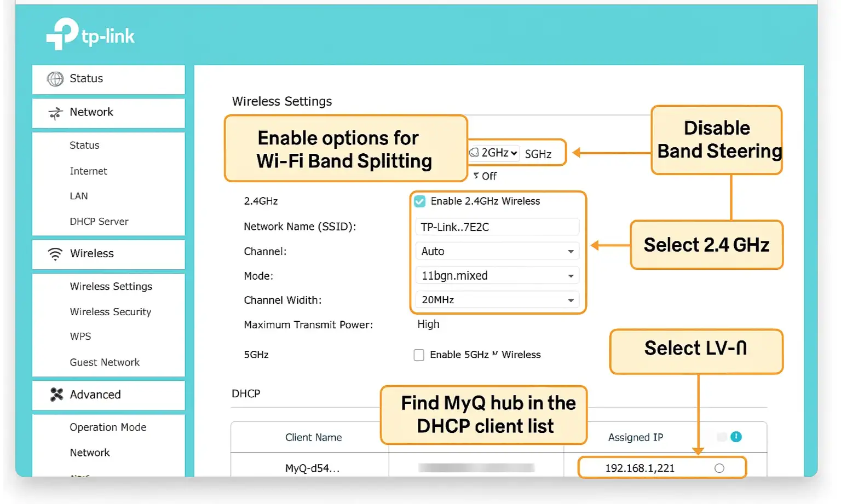Click the DHCP section heading
Image resolution: width=841 pixels, height=504 pixels.
[x=246, y=393]
